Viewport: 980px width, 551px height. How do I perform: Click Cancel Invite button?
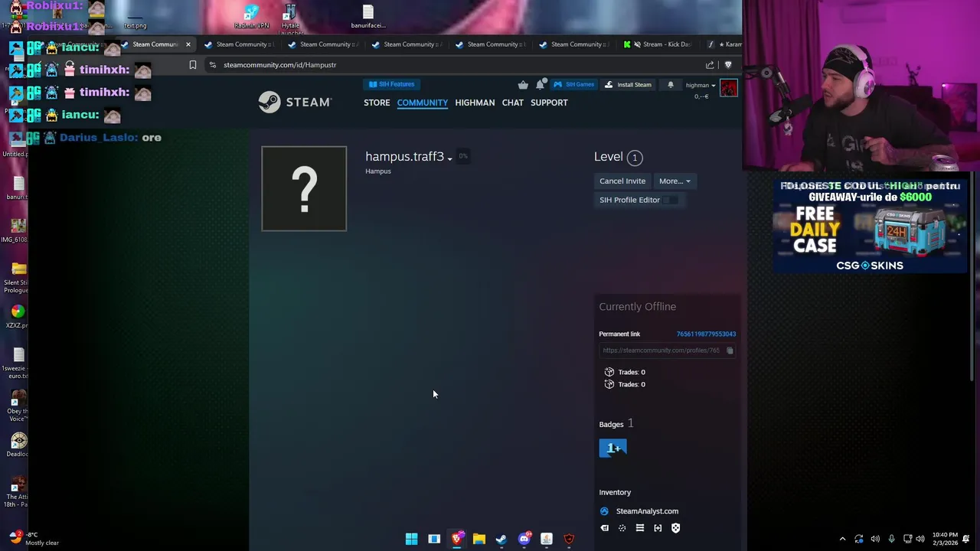tap(622, 181)
